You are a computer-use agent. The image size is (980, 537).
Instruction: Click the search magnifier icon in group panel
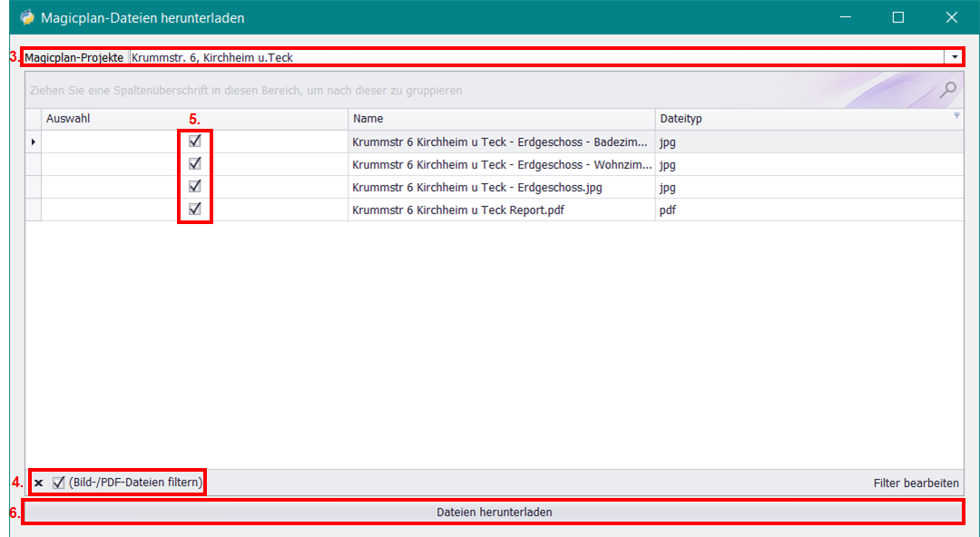(x=948, y=89)
